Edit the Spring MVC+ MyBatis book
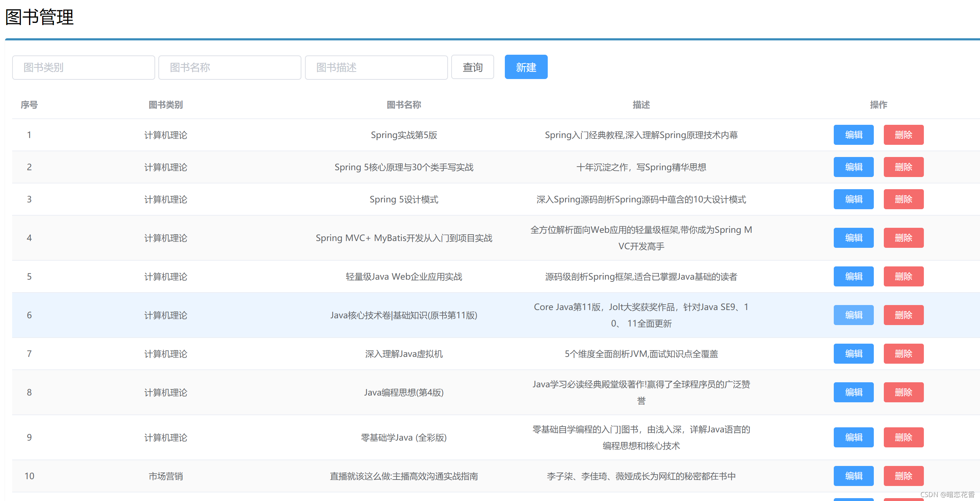This screenshot has width=980, height=501. pyautogui.click(x=853, y=238)
